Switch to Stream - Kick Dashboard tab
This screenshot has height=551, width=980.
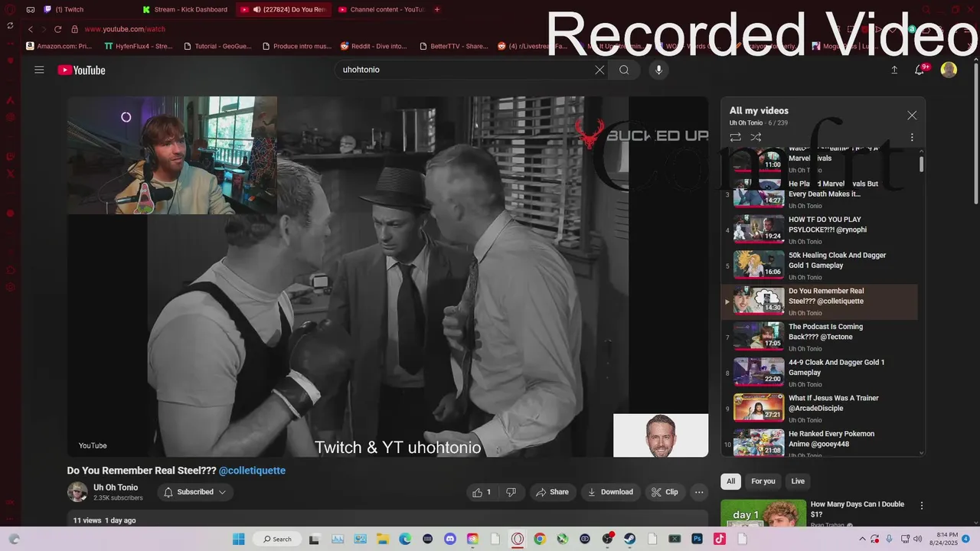[184, 9]
